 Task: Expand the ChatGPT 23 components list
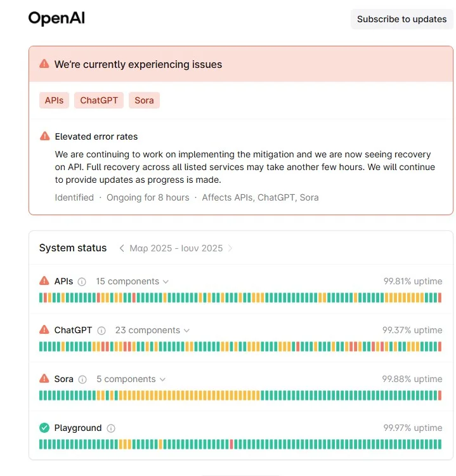point(152,330)
